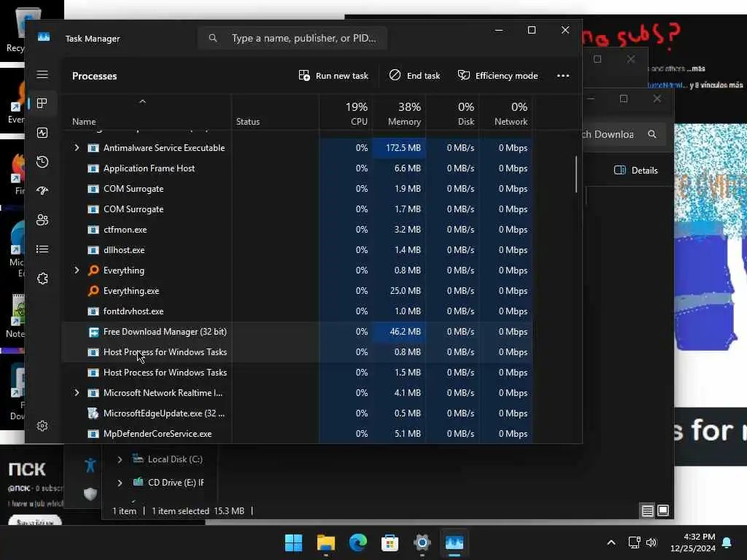Click the search magnifier icon in Task Manager
Screen dimensions: 747x560
(x=213, y=38)
